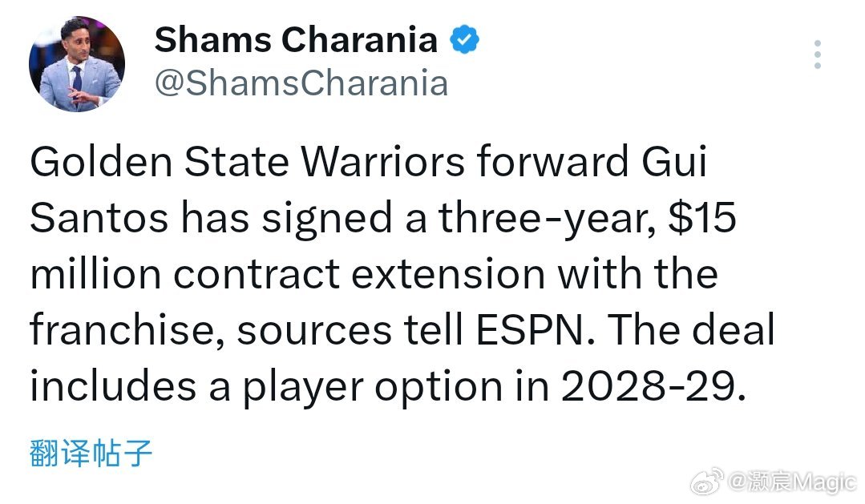
Task: Select the watermark username @灏宸Magic
Action: click(790, 482)
